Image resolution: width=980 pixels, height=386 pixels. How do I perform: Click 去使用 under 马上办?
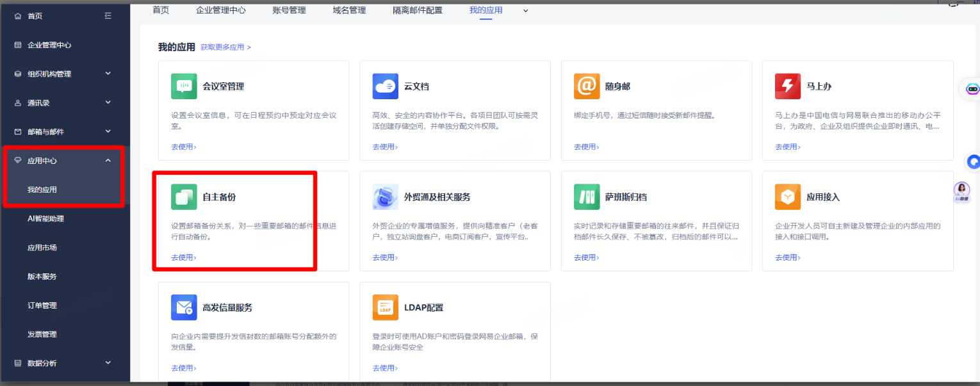787,147
